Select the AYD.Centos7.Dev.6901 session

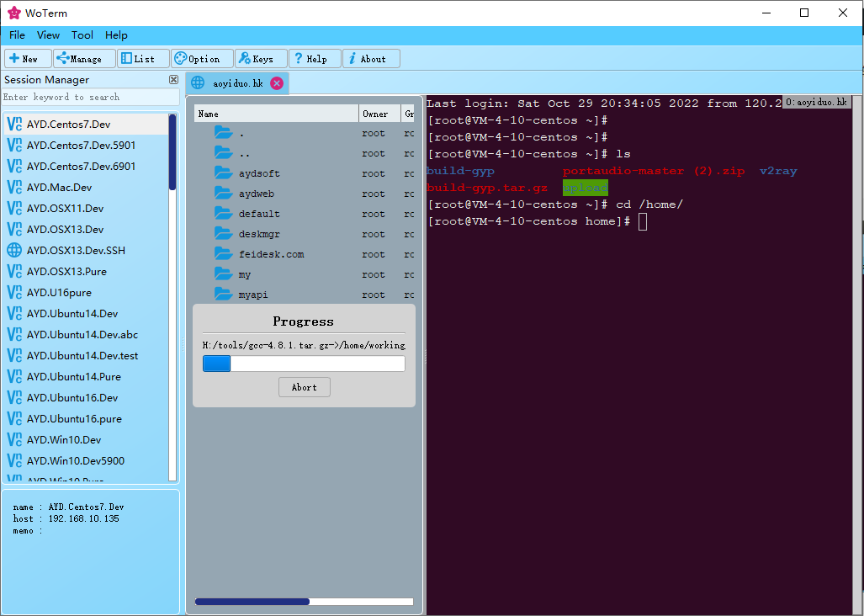[86, 166]
